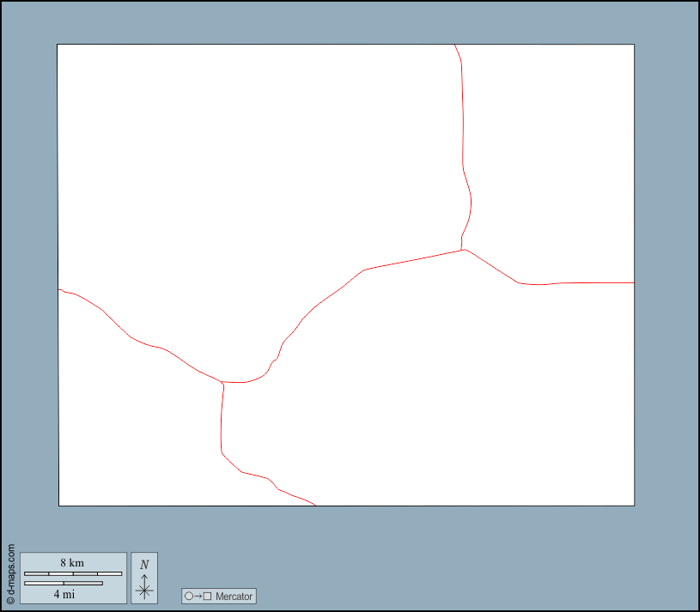Click the western junction of three red boundaries

tap(223, 382)
